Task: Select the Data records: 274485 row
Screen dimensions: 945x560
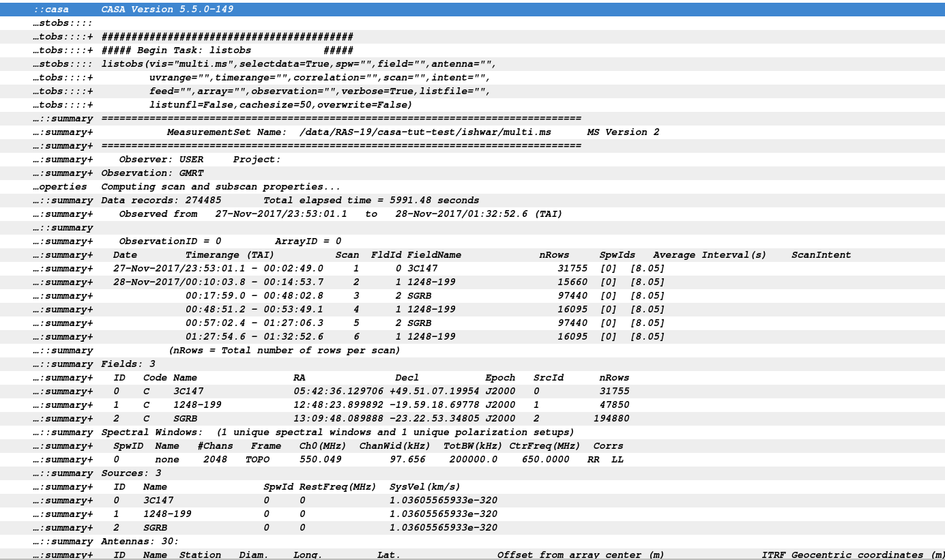Action: click(472, 201)
